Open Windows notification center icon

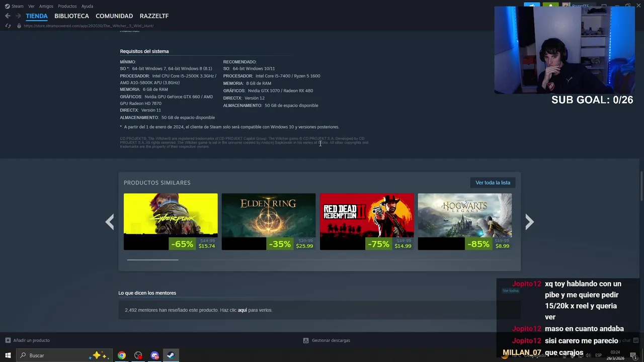633,356
